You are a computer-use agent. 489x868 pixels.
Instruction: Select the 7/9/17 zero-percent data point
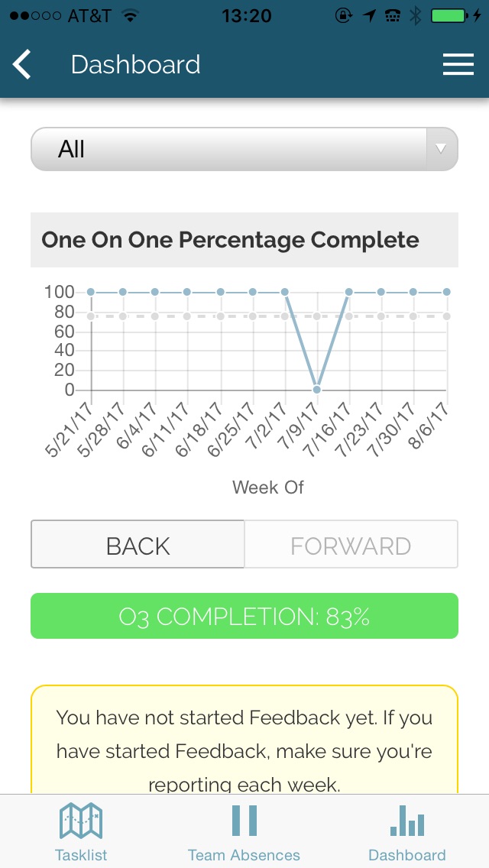[x=317, y=390]
